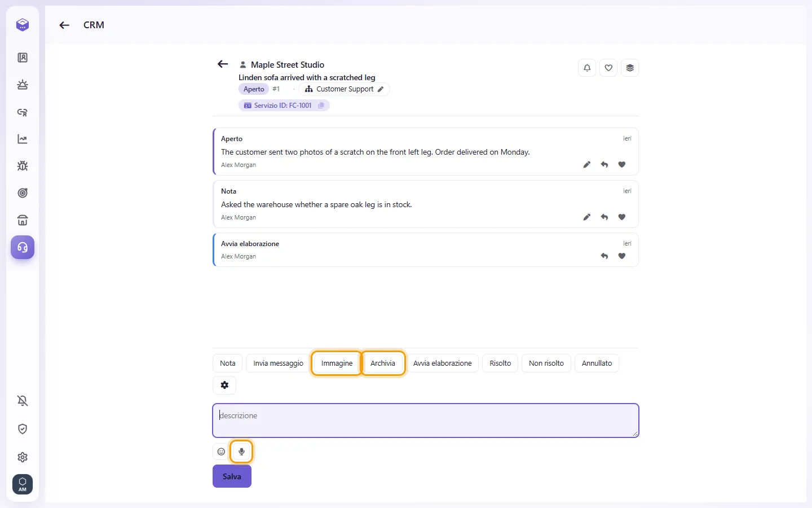Image resolution: width=812 pixels, height=508 pixels.
Task: Like the Aperto entry with the heart
Action: (622, 165)
